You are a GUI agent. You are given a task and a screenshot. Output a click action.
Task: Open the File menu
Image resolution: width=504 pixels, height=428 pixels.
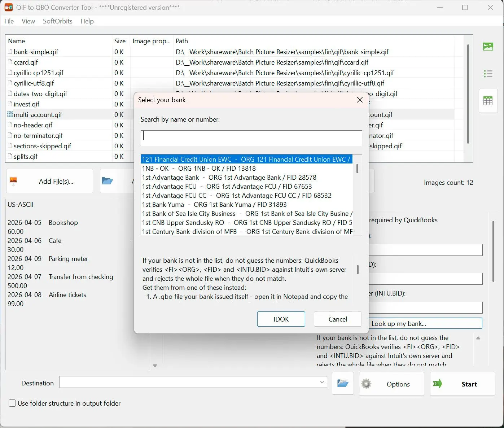(x=9, y=21)
